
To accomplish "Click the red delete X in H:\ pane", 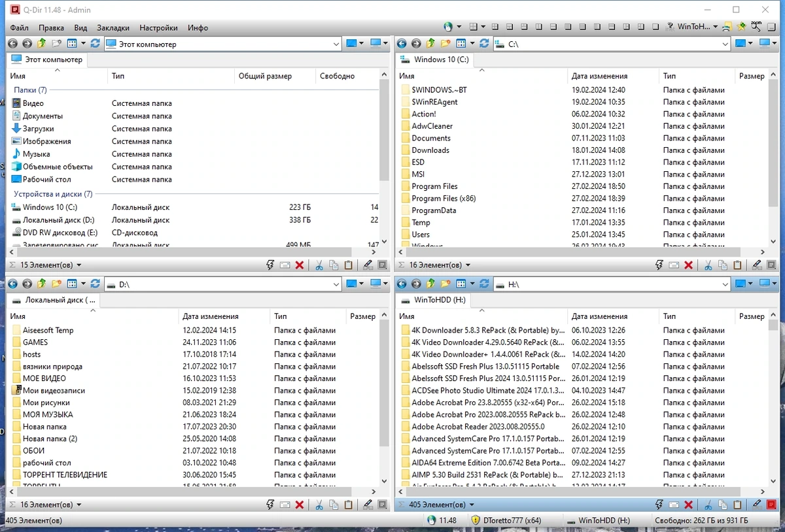I will click(x=688, y=505).
